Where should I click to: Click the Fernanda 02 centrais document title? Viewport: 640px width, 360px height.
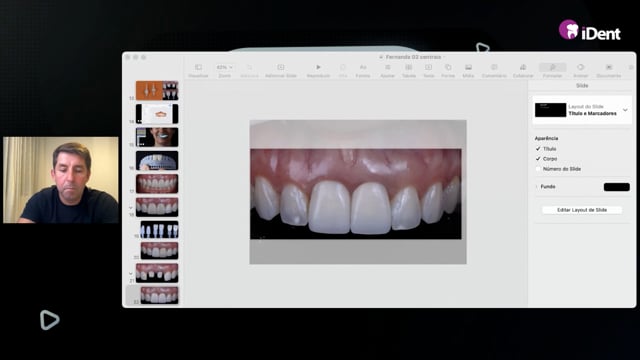(x=413, y=57)
